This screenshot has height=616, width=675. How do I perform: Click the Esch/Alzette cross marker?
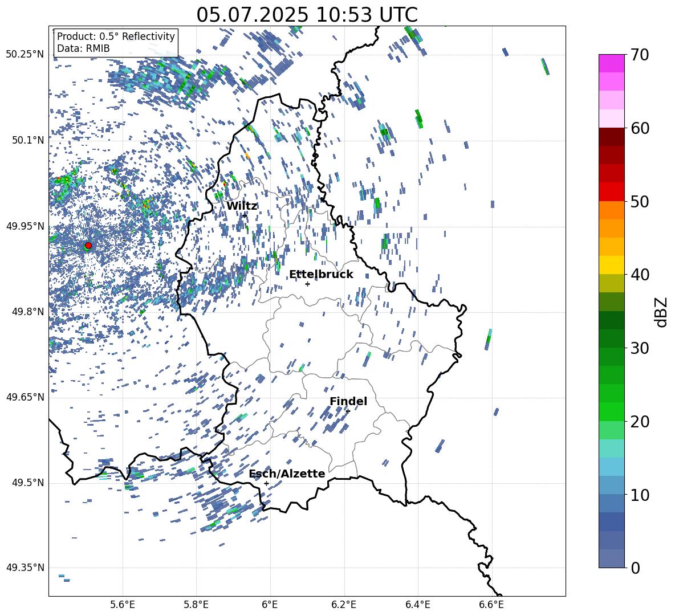(266, 483)
